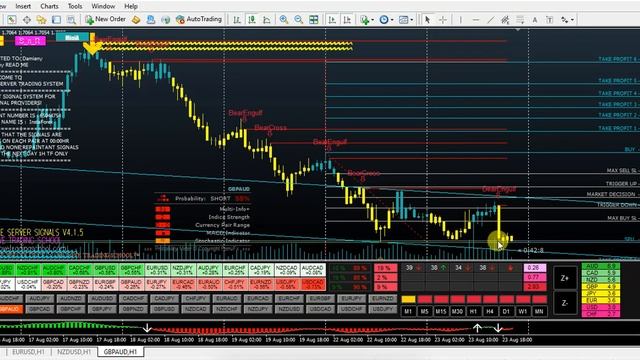This screenshot has width=640, height=360.
Task: Select the equidistant channel tool
Action: 505,20
